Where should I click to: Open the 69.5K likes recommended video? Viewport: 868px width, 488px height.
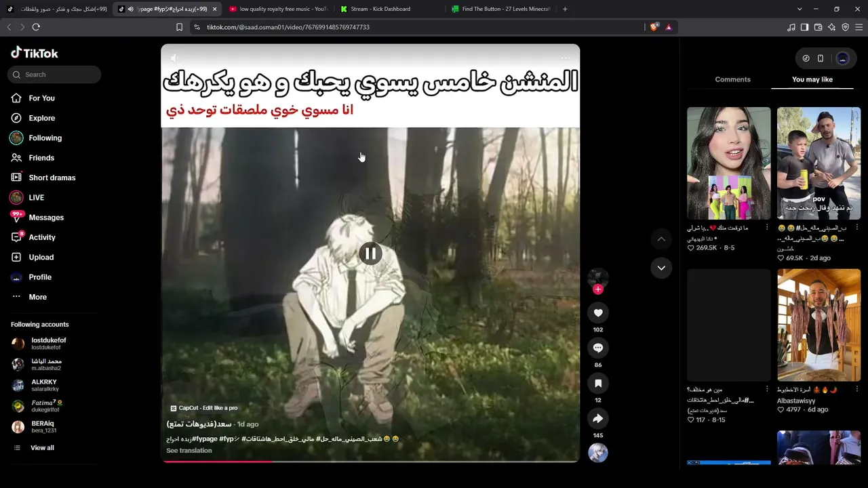click(819, 163)
